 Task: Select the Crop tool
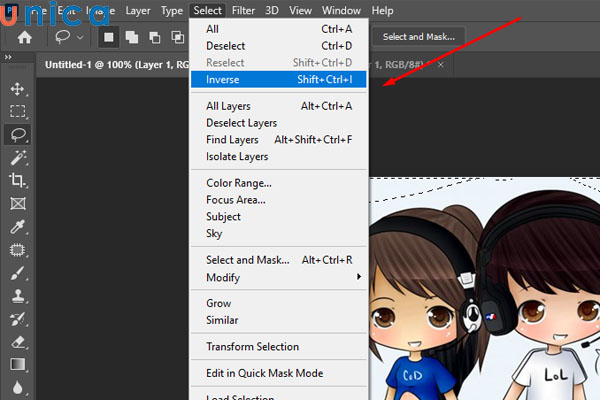(x=17, y=180)
